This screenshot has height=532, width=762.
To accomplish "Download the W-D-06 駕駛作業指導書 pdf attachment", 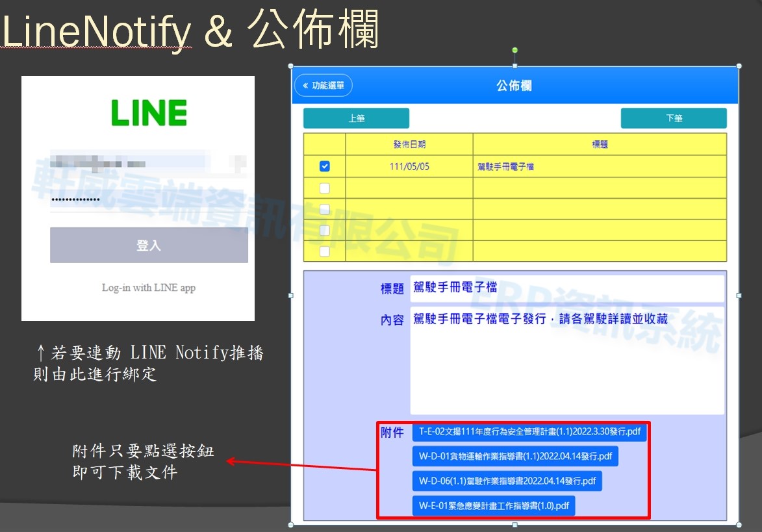I will coord(507,481).
